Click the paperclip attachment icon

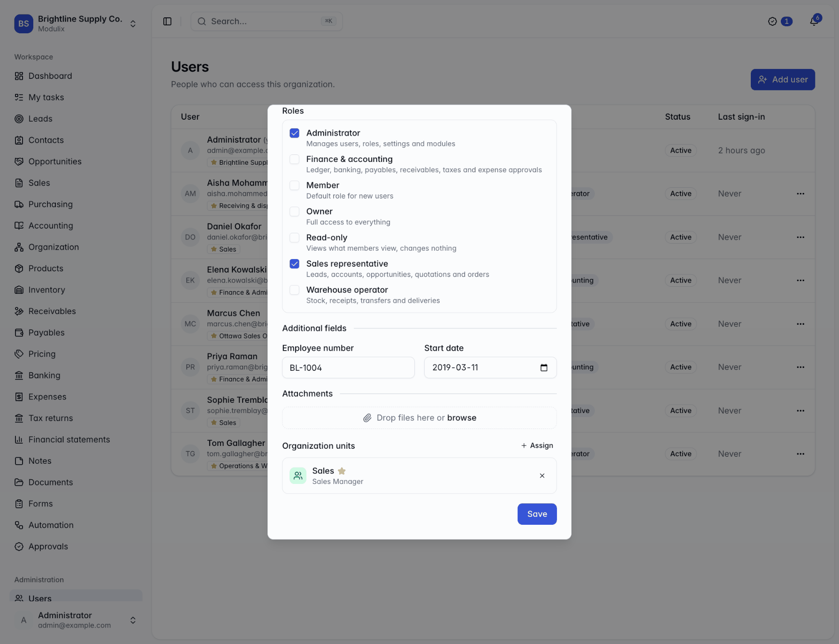point(367,418)
